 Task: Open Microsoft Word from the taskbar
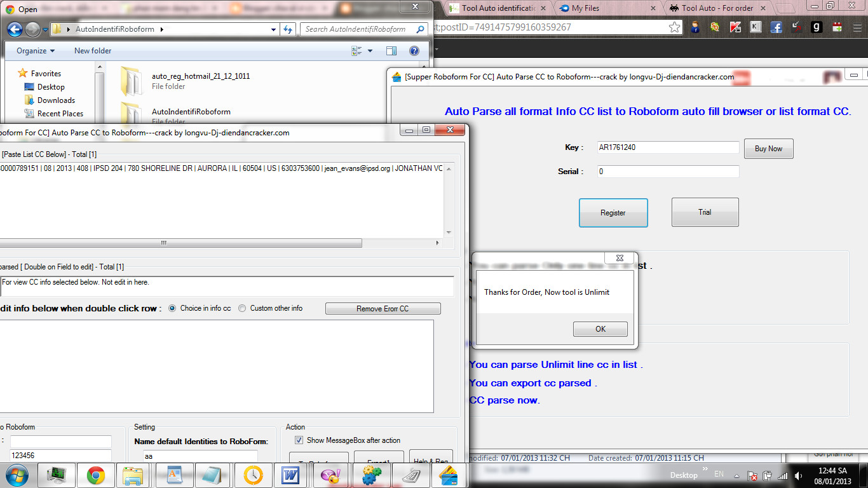pyautogui.click(x=290, y=475)
